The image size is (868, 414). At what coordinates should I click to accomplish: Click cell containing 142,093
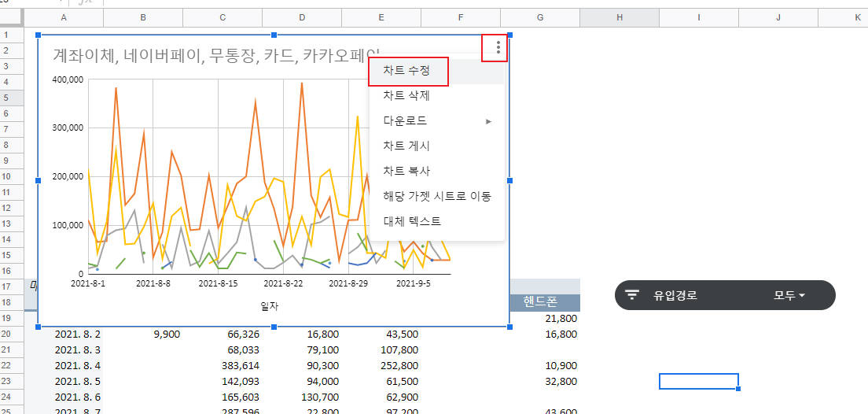coord(223,381)
